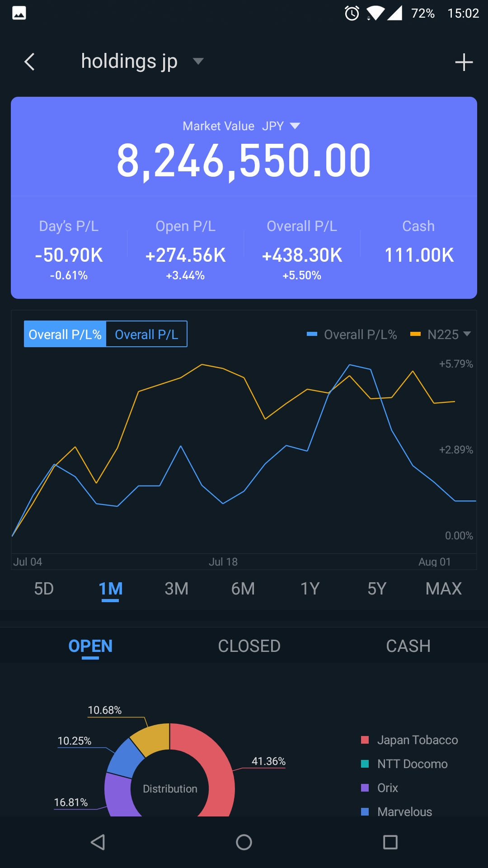
Task: Tap the alarm clock status icon
Action: click(x=352, y=13)
